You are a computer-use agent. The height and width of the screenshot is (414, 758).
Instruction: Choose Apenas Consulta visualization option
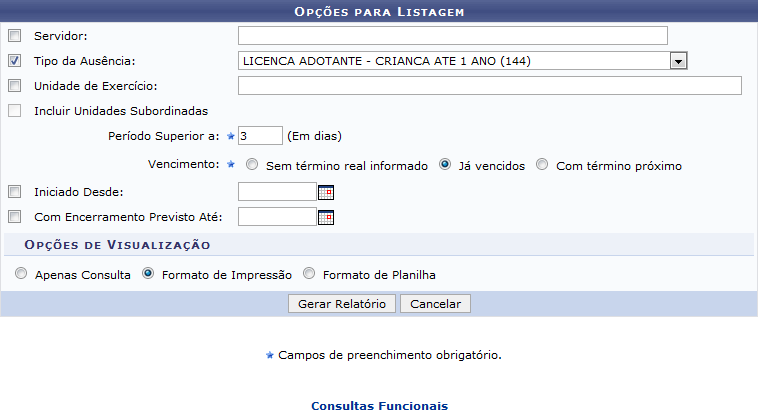(21, 274)
